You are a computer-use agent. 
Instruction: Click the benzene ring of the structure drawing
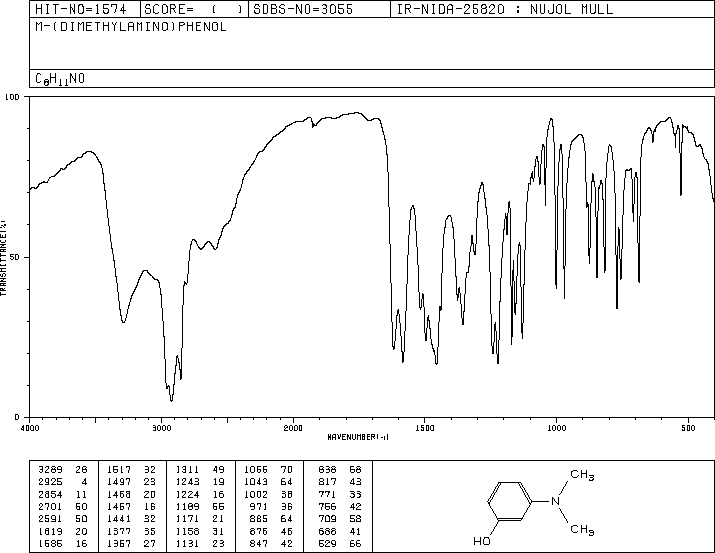510,501
